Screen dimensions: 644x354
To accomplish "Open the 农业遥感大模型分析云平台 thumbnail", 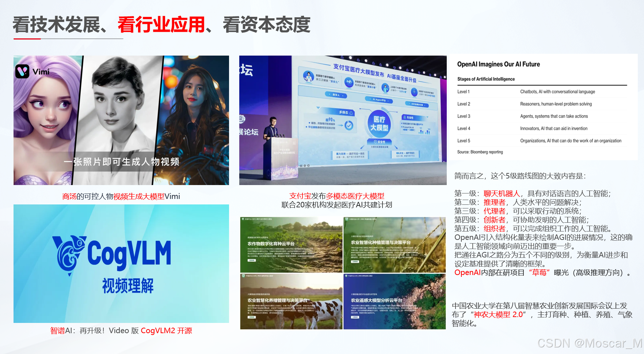I will (395, 301).
